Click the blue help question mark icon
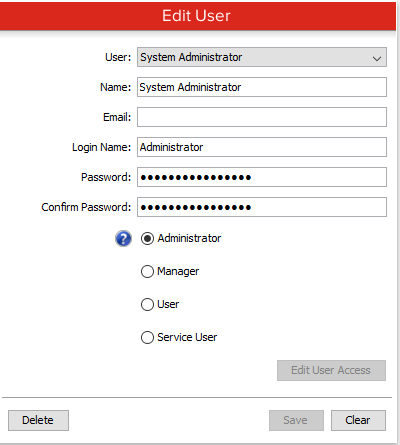 coord(123,239)
